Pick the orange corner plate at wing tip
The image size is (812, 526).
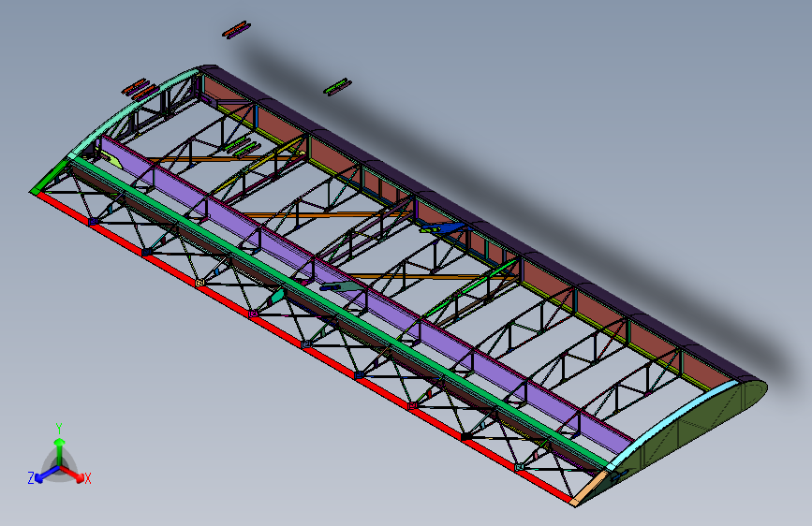click(588, 488)
